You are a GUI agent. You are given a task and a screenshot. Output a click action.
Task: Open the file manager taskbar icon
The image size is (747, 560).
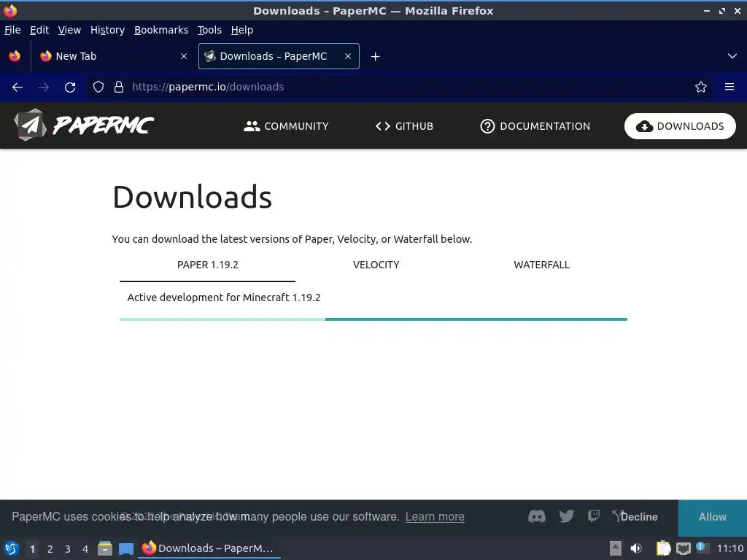(105, 548)
